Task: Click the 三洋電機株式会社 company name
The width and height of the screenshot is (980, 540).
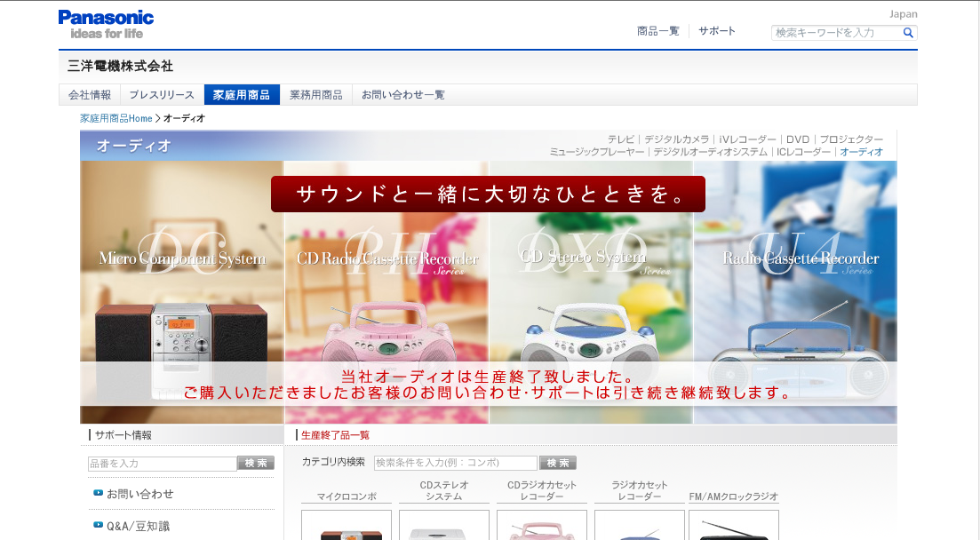Action: pos(121,66)
